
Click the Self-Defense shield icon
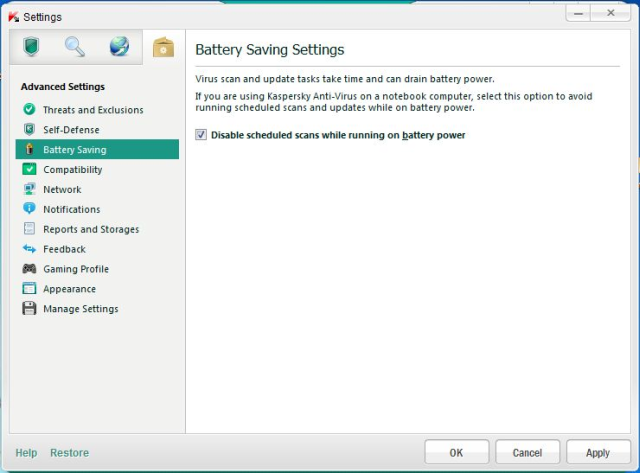[x=29, y=129]
